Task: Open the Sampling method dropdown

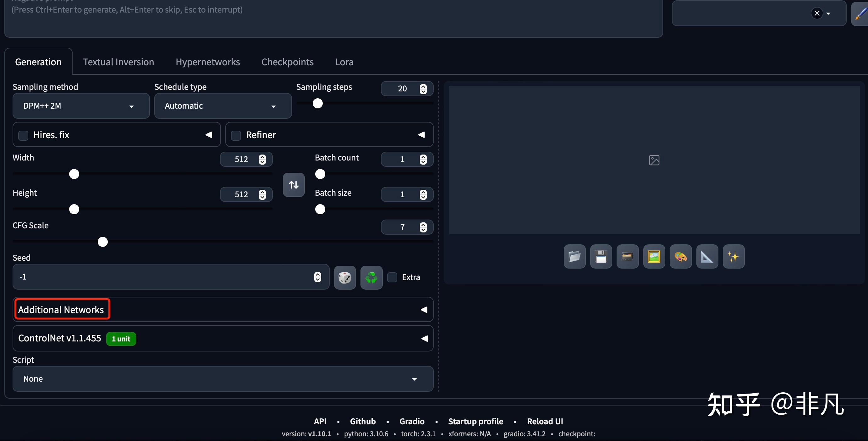Action: pos(81,106)
